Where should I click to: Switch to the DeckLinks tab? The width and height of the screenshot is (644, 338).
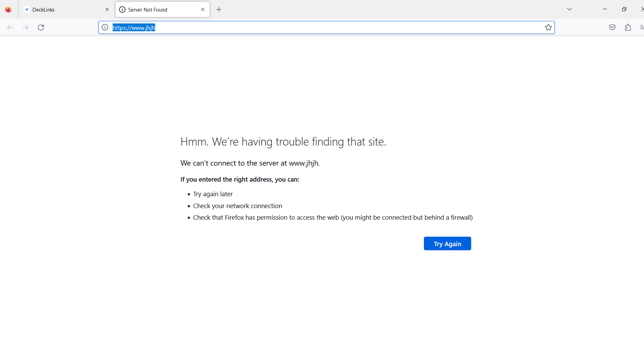67,10
